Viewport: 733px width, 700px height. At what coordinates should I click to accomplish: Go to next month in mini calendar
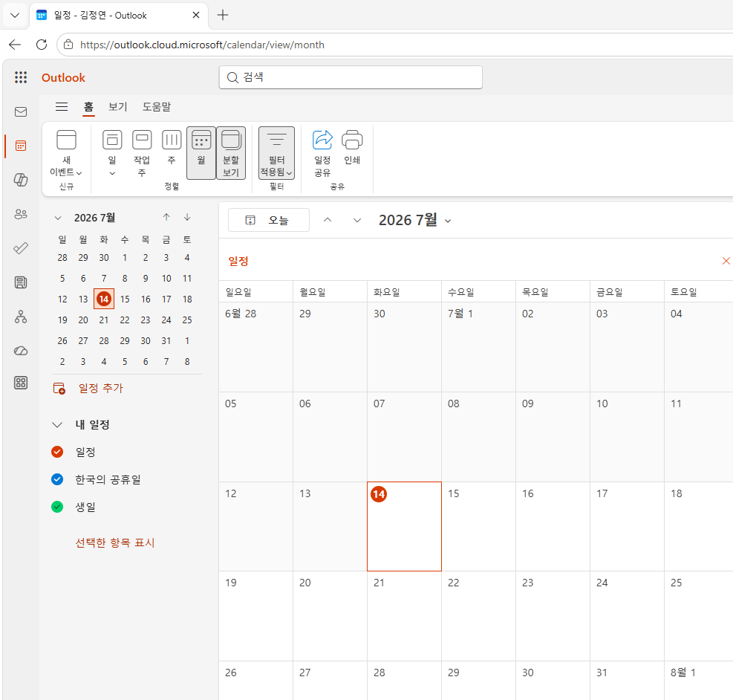[x=187, y=217]
